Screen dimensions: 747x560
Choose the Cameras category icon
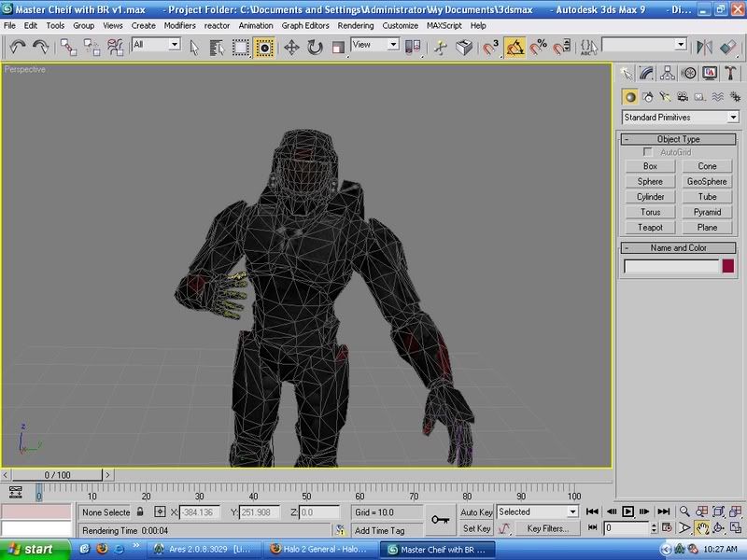[683, 97]
